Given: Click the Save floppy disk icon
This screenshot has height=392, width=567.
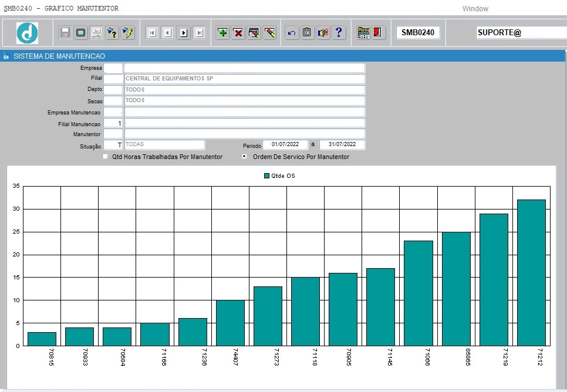Looking at the screenshot, I should click(x=65, y=32).
